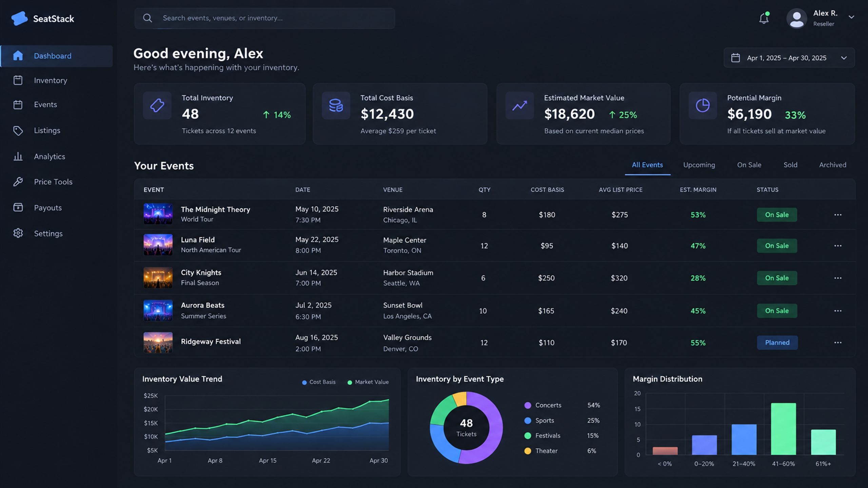
Task: Switch to the On Sale events tab
Action: (749, 165)
